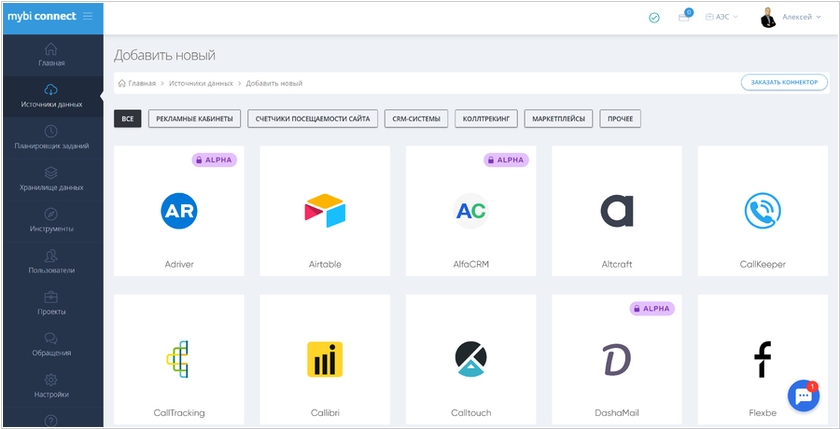Filter by ПРОЧЕЕ tab
Image resolution: width=840 pixels, height=429 pixels.
click(620, 119)
